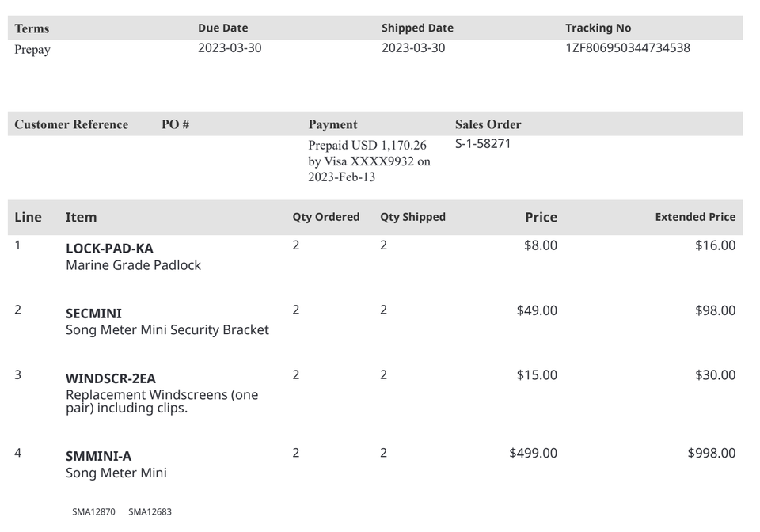Click the SMMINI-A item code
The width and height of the screenshot is (760, 532).
coord(98,456)
